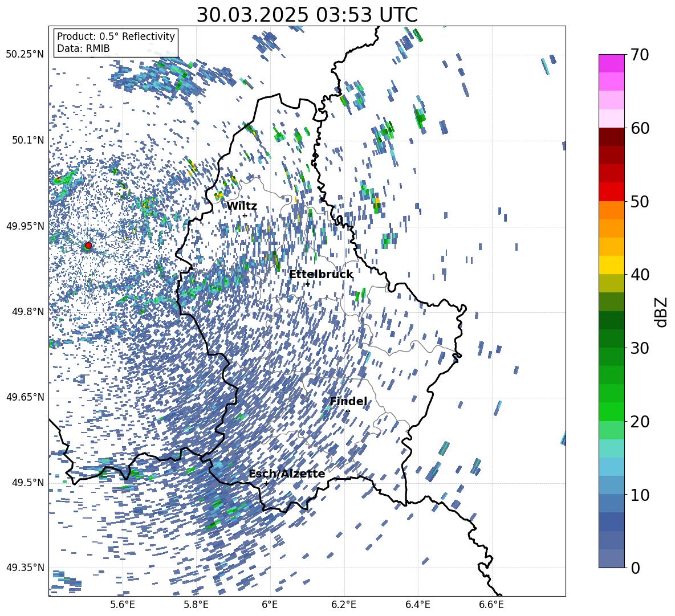
Task: Click the Ettelbruck city label
Action: tap(321, 274)
